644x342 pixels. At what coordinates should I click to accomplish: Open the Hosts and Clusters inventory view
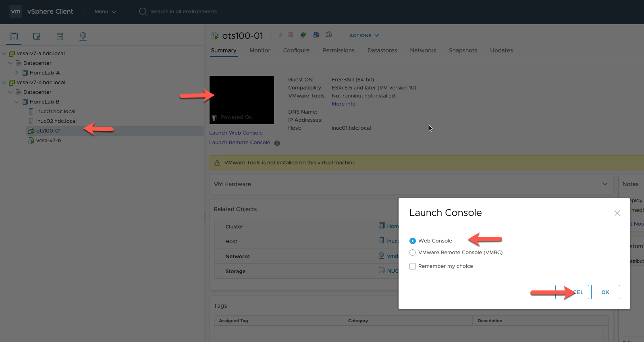14,36
